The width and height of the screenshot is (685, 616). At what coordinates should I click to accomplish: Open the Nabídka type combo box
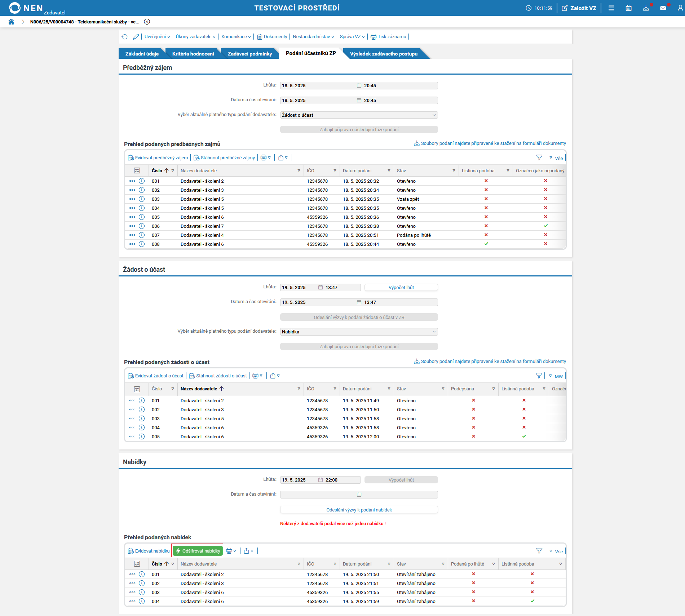pos(359,332)
